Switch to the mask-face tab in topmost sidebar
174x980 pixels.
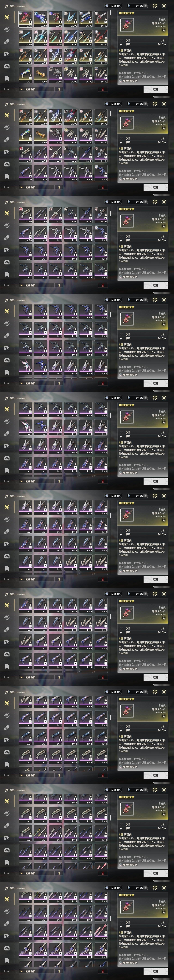[x=7, y=66]
